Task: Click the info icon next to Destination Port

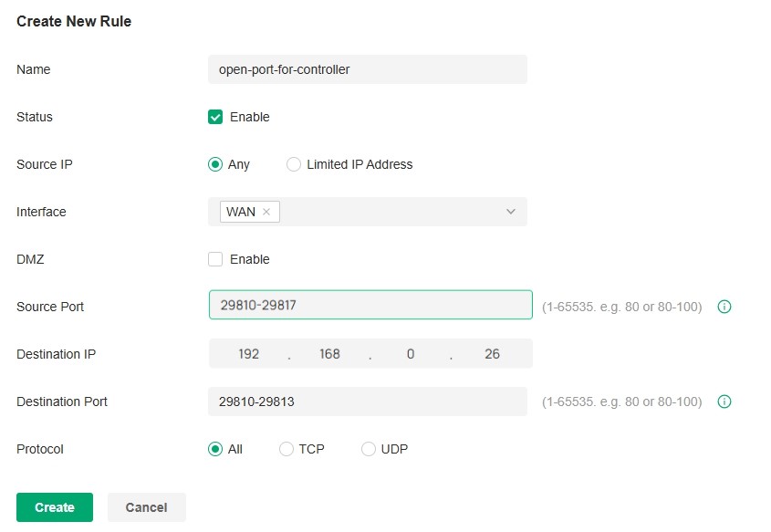Action: coord(724,402)
